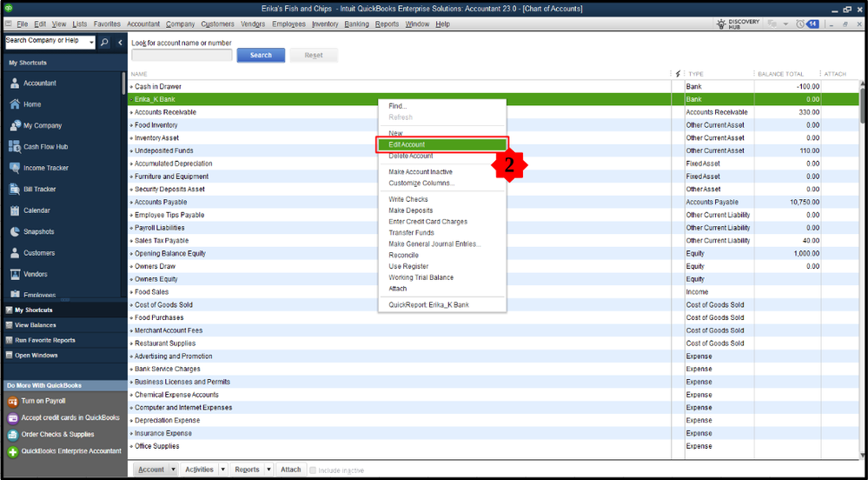Select the Accounts Payable account row

494,203
